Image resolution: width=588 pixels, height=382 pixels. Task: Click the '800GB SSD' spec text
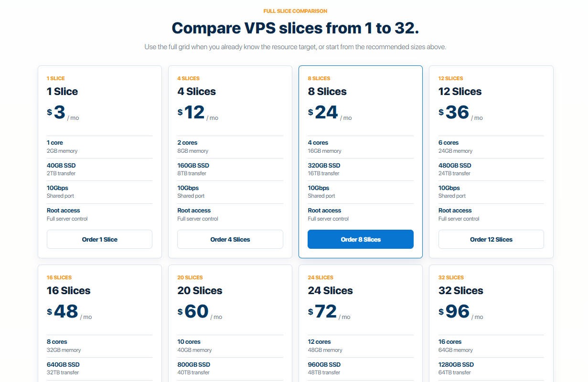point(194,364)
